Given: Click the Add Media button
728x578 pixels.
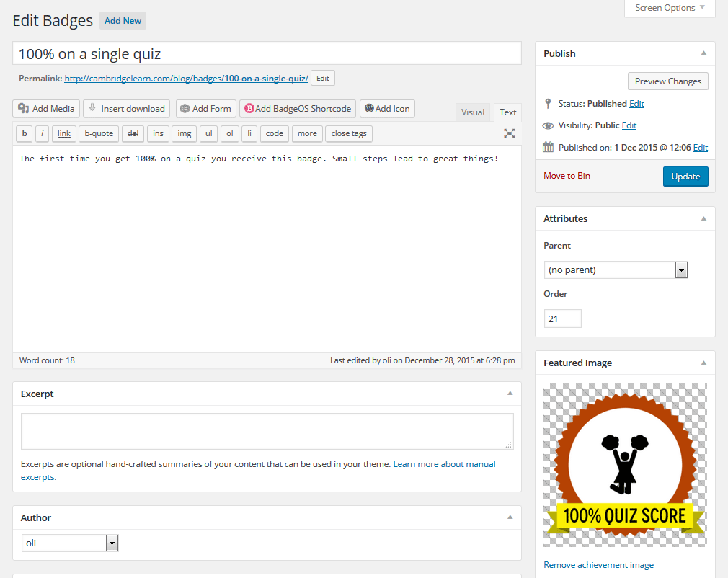Looking at the screenshot, I should tap(46, 109).
